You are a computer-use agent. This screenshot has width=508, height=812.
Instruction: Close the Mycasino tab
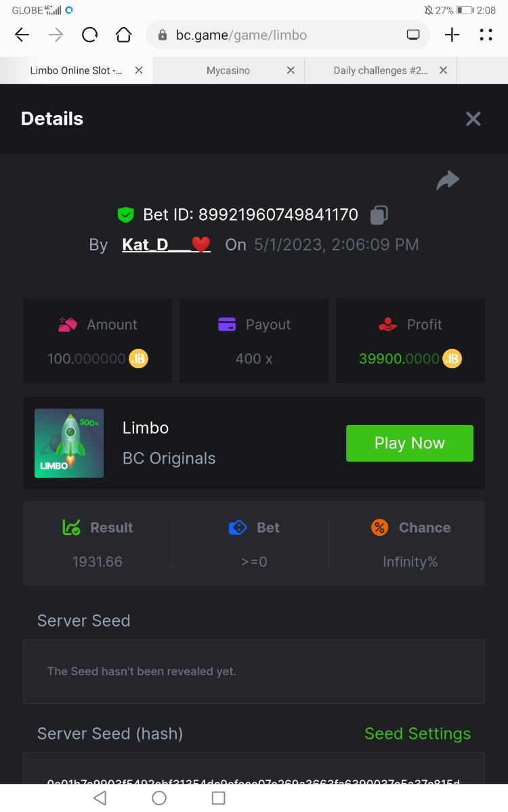pyautogui.click(x=291, y=70)
